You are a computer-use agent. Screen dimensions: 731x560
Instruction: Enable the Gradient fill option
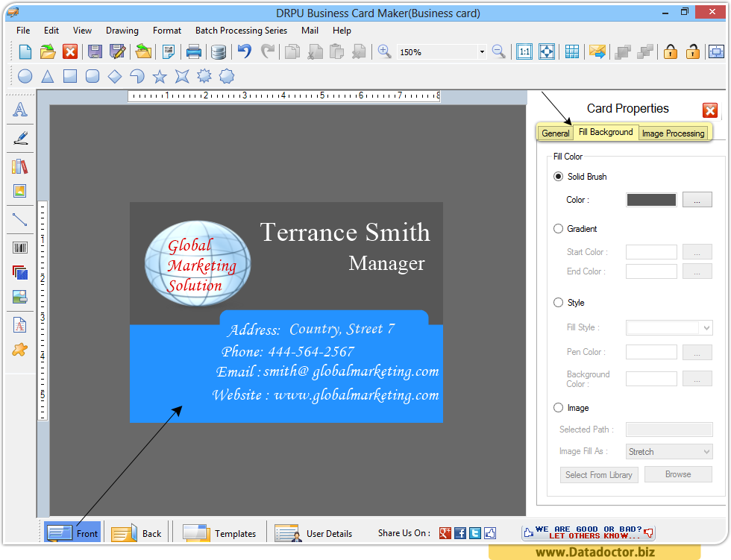point(558,229)
